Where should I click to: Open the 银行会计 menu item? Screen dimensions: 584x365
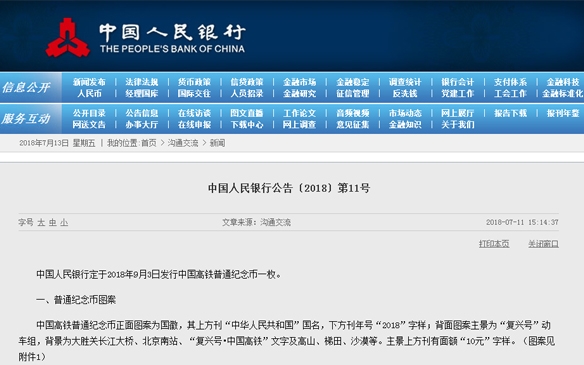457,82
